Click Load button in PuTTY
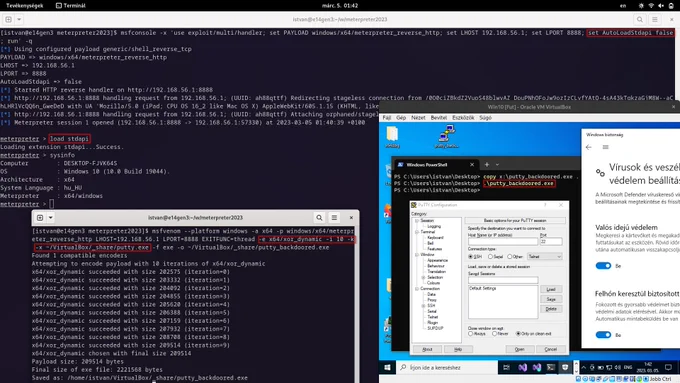This screenshot has height=383, width=680. pos(551,290)
